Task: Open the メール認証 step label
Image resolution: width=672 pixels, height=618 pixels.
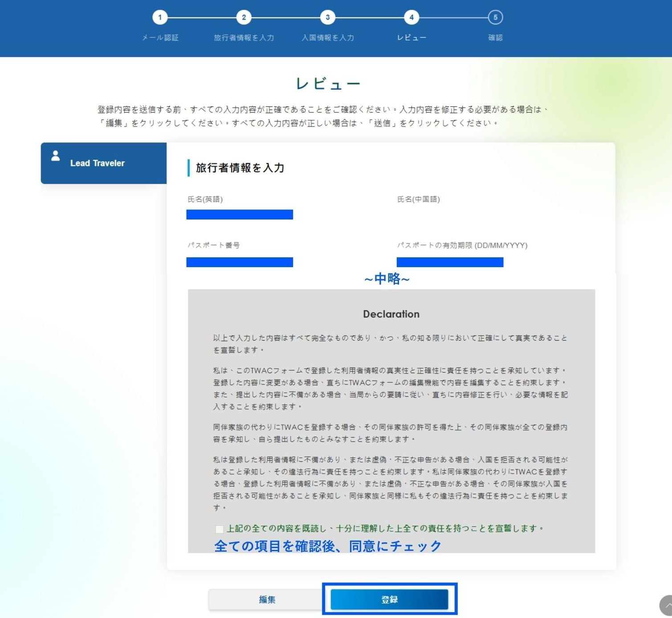Action: pos(160,38)
